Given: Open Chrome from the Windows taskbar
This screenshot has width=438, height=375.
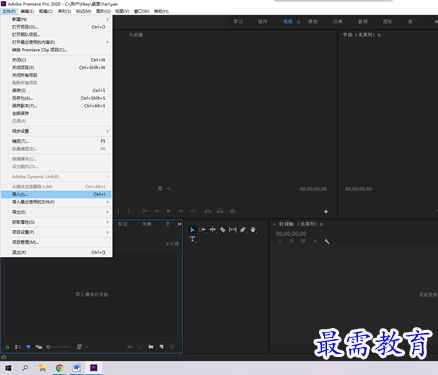Looking at the screenshot, I should point(60,368).
